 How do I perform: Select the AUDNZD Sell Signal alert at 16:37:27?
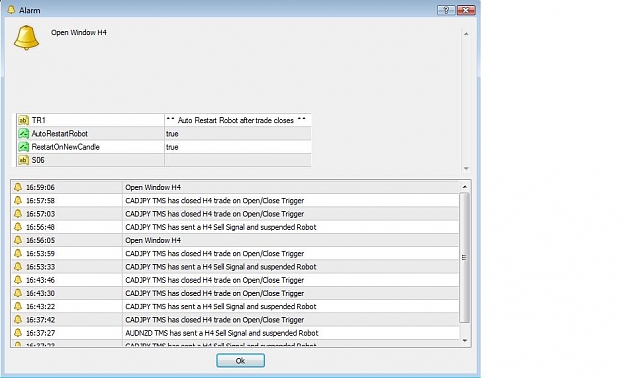[222, 333]
